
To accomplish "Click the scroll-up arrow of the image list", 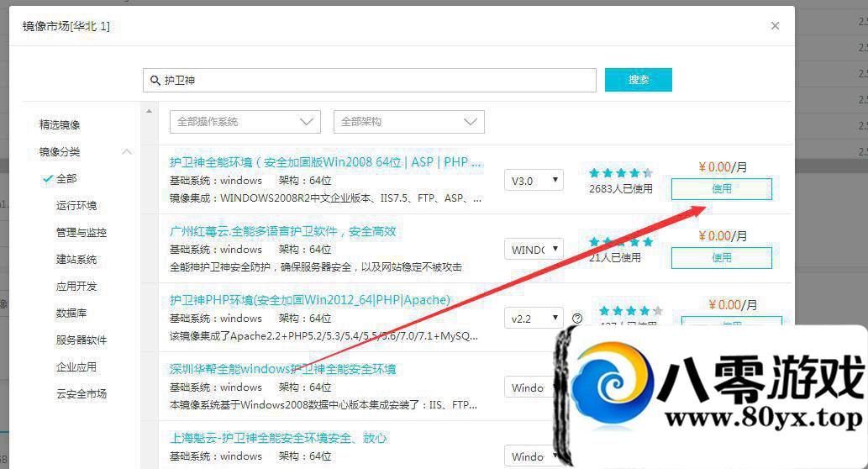I will point(149,111).
